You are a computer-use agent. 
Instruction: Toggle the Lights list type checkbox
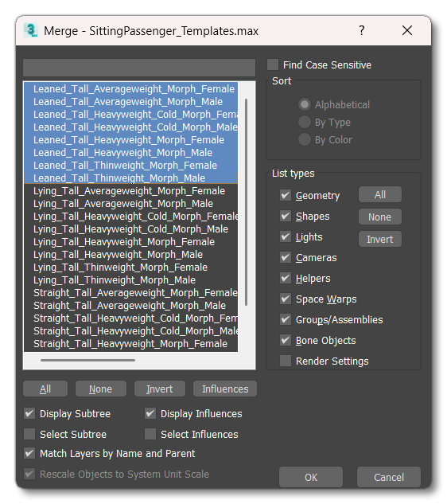pyautogui.click(x=286, y=237)
